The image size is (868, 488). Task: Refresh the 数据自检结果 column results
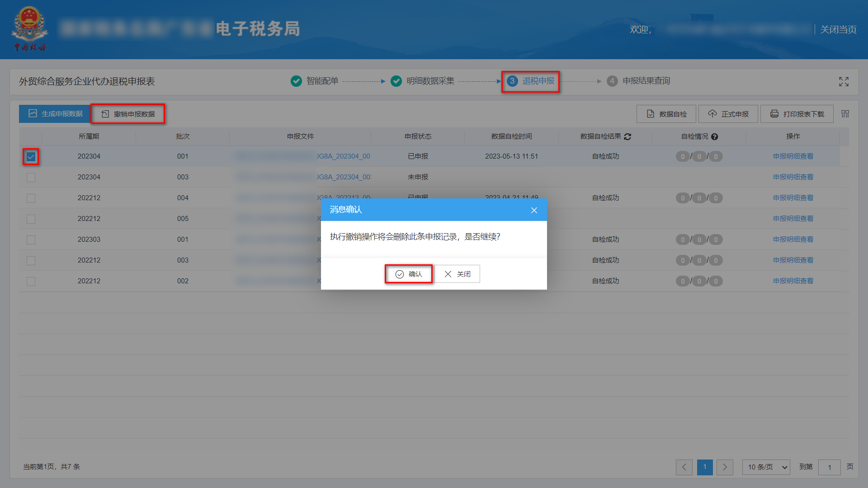627,136
